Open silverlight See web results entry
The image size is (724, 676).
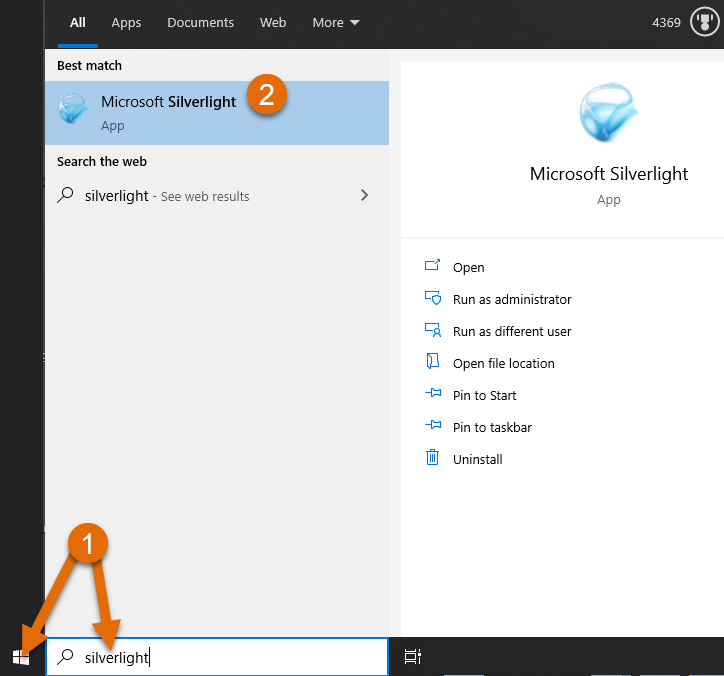click(x=217, y=196)
